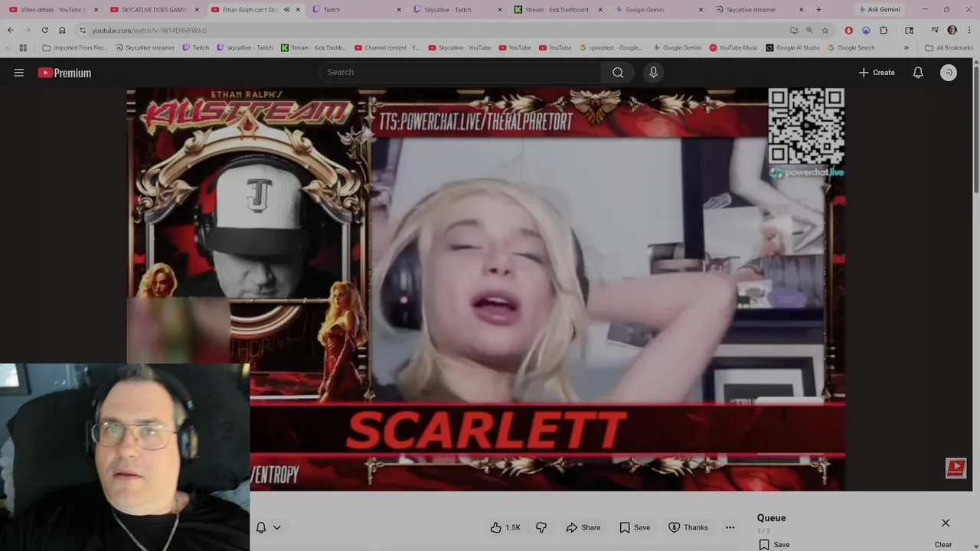Open the more actions ellipsis menu
Image resolution: width=980 pixels, height=551 pixels.
coord(730,527)
